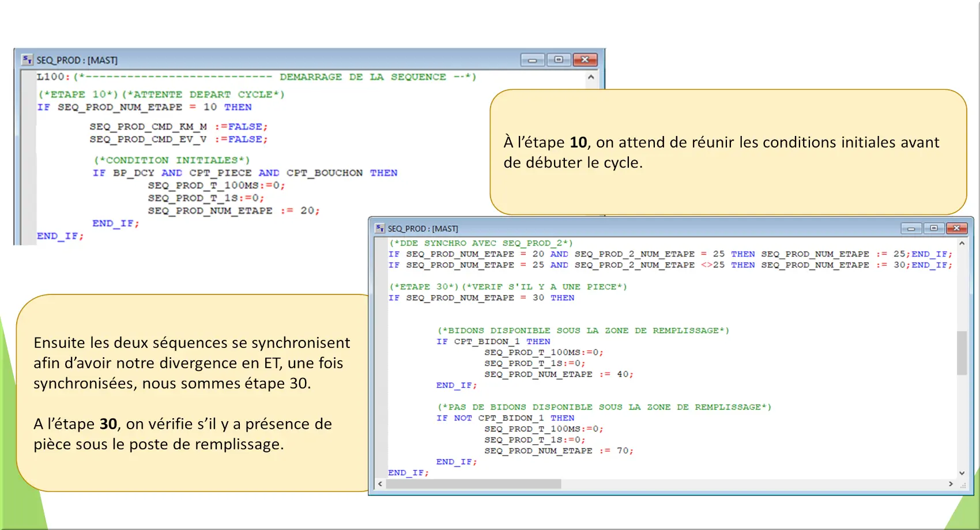Click comment '(*PAS DE BIDONS DISPONIBLE...*)'
The image size is (980, 530).
click(x=604, y=407)
